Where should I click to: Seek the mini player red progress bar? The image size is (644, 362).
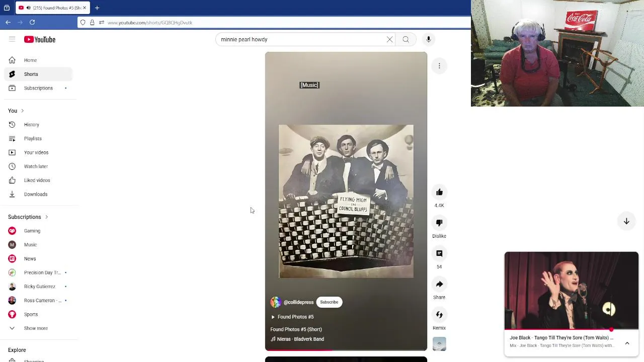click(x=572, y=330)
